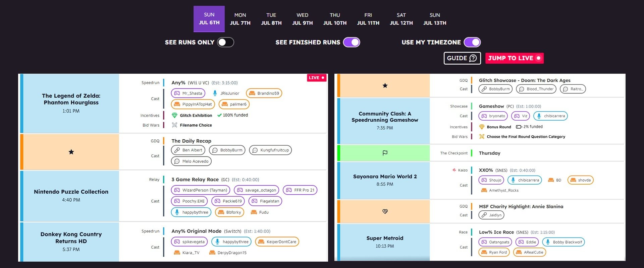644x268 pixels.
Task: Click Ben Albert host wrench icon
Action: click(177, 150)
